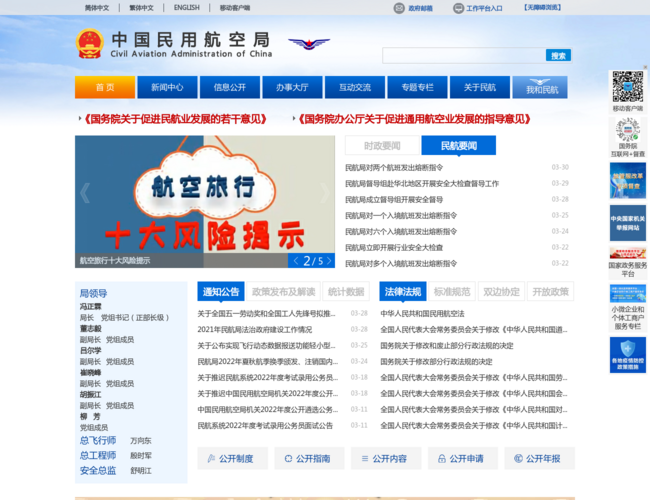Open the work platform entrance icon
Viewport: 650px width, 500px height.
click(458, 8)
